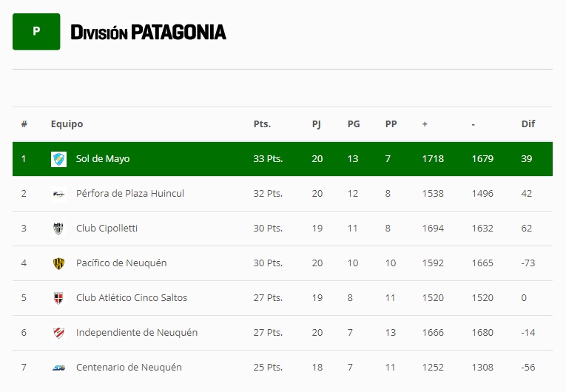Click the División PATAGONIA heading
The image size is (566, 392).
tap(148, 32)
